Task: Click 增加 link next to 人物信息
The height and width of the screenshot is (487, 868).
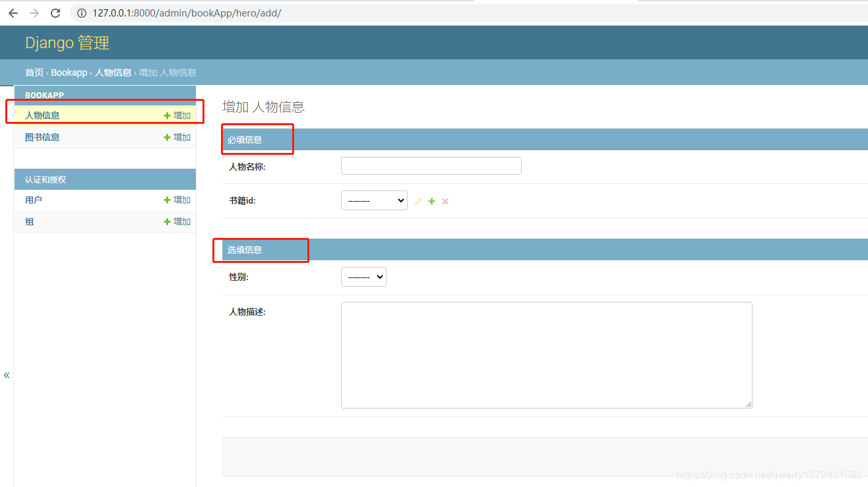Action: click(177, 115)
